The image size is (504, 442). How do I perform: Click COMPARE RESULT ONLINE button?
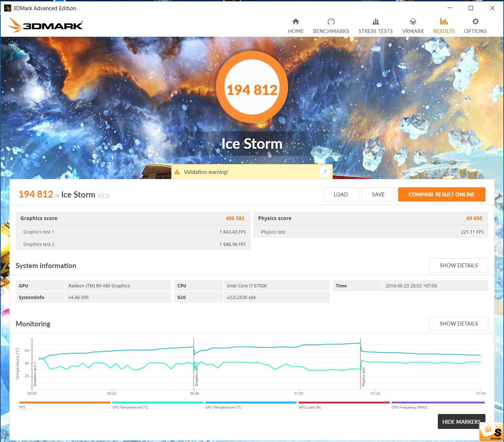coord(441,194)
